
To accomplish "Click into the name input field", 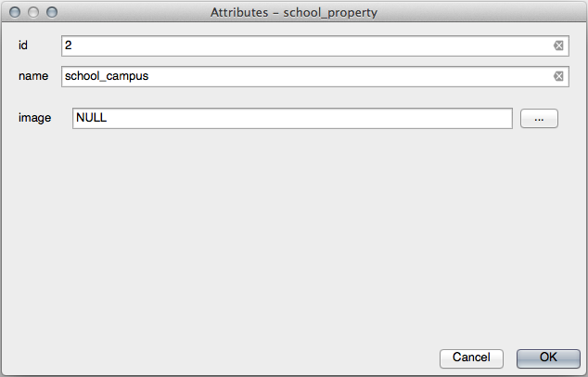I will [306, 76].
